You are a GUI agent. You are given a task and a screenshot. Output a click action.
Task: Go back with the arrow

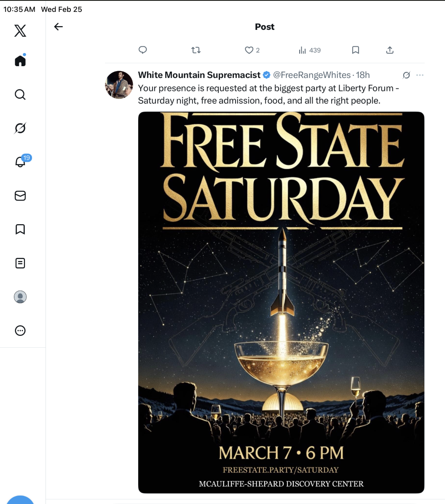click(59, 27)
